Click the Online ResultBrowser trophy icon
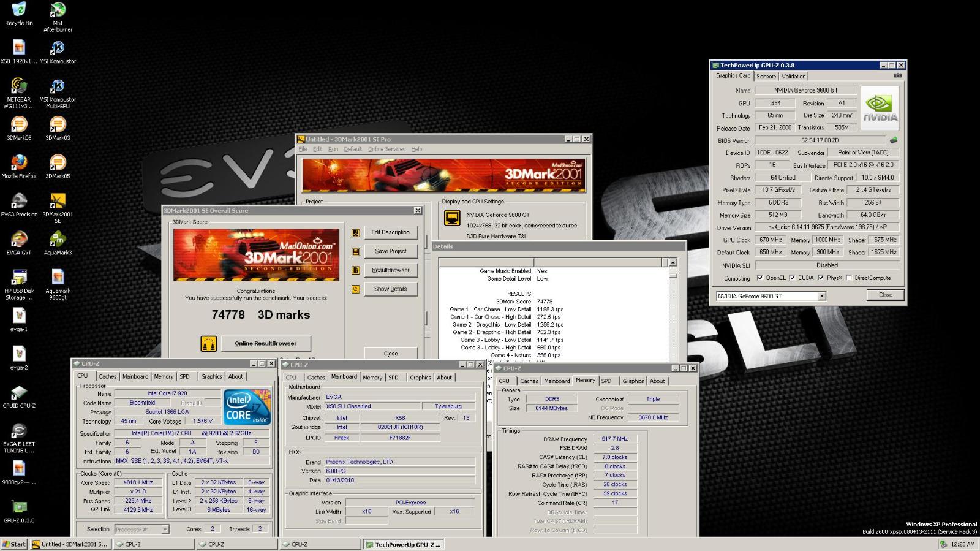 [x=209, y=344]
